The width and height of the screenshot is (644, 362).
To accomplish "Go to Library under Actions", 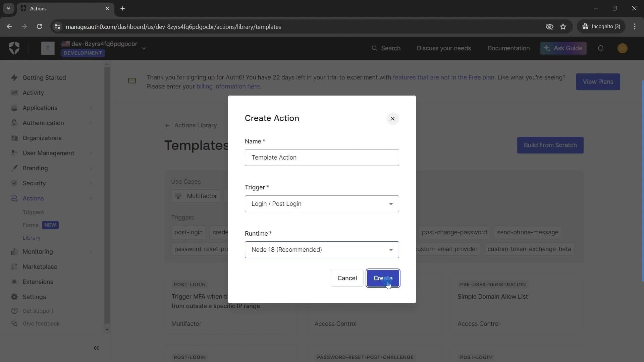I will [32, 238].
